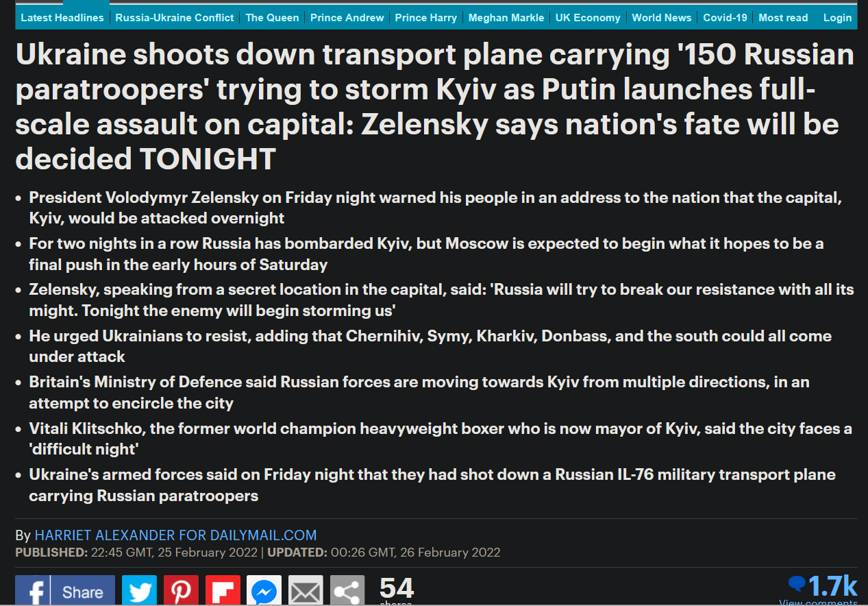
Task: Navigate to UK Economy section
Action: [x=588, y=18]
